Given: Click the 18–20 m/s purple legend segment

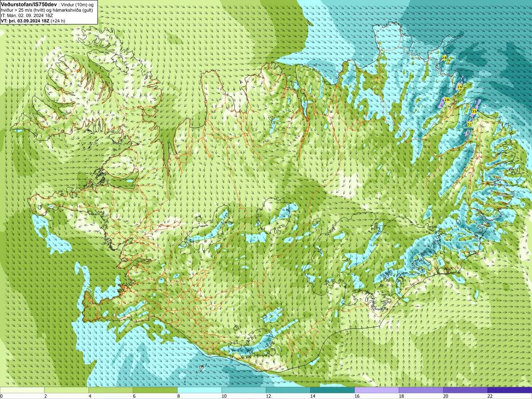Looking at the screenshot, I should click(x=421, y=390).
